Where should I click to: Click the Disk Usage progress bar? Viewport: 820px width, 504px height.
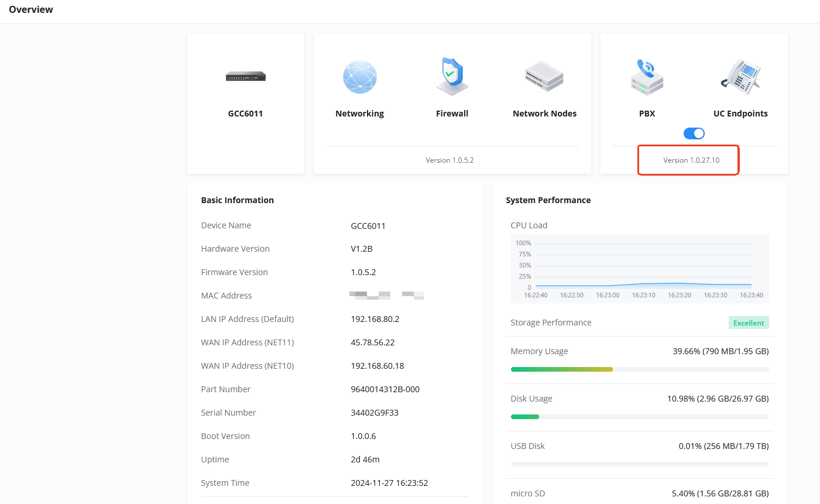640,417
